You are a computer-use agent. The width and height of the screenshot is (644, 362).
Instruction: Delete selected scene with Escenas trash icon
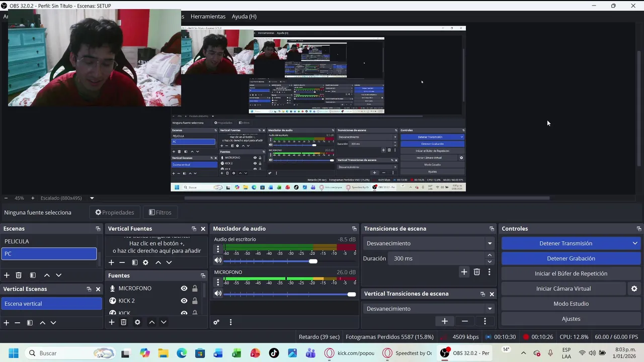pos(19,275)
